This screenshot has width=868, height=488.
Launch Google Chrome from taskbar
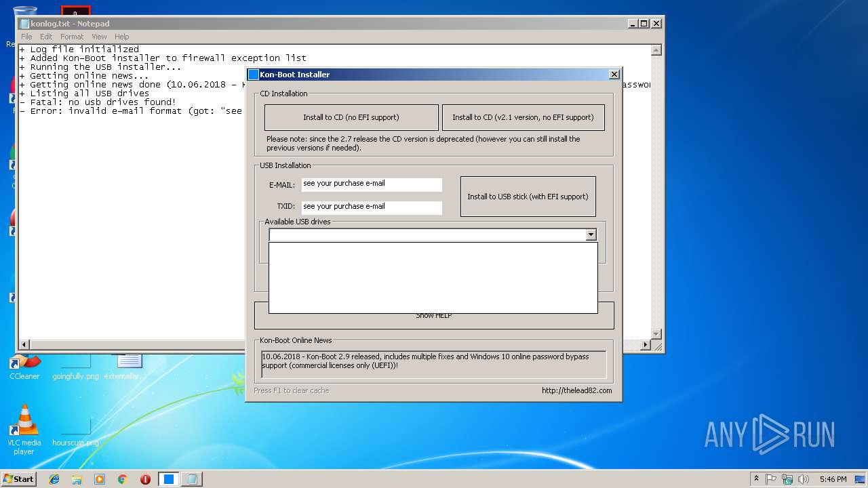122,479
